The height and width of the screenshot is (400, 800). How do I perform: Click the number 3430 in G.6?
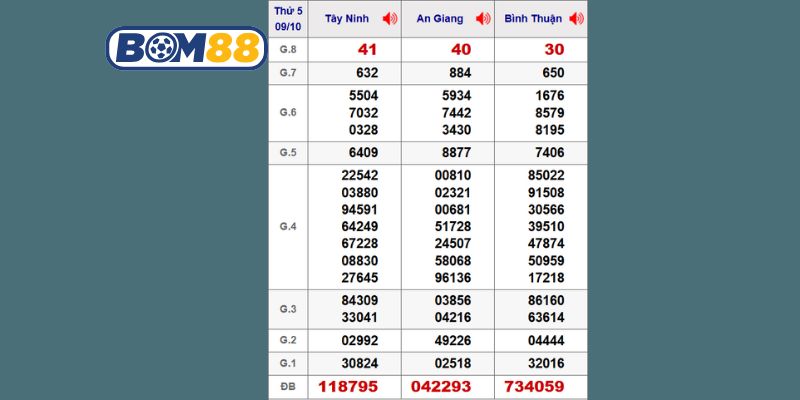pyautogui.click(x=457, y=130)
